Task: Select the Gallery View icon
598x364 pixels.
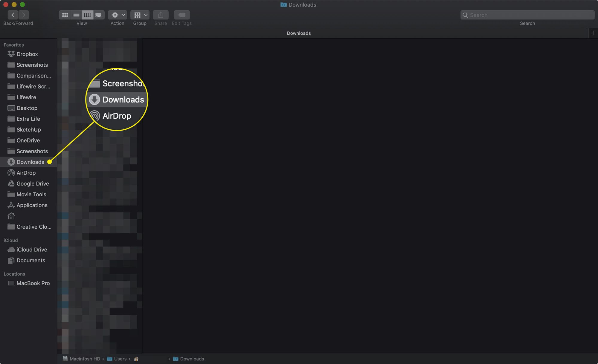Action: tap(99, 15)
